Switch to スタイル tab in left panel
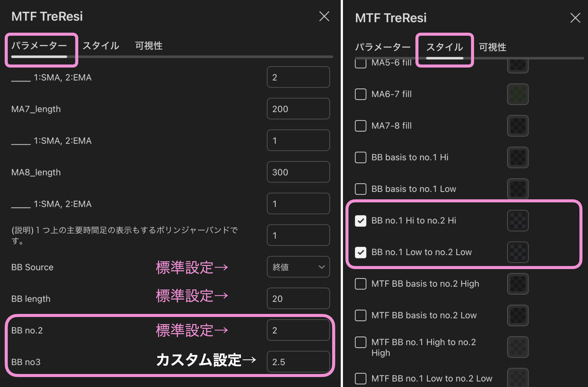 tap(101, 46)
